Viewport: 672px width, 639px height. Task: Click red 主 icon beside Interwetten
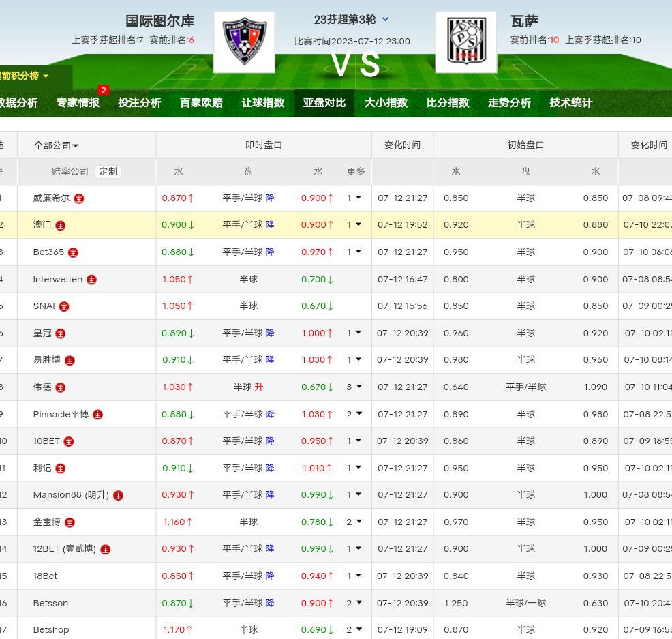click(x=91, y=280)
